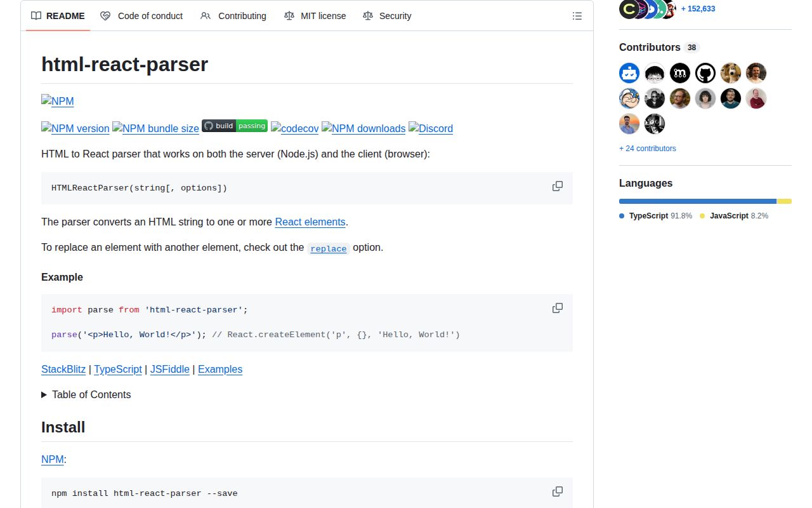Image resolution: width=812 pixels, height=508 pixels.
Task: Open the README outline list icon
Action: coord(577,16)
